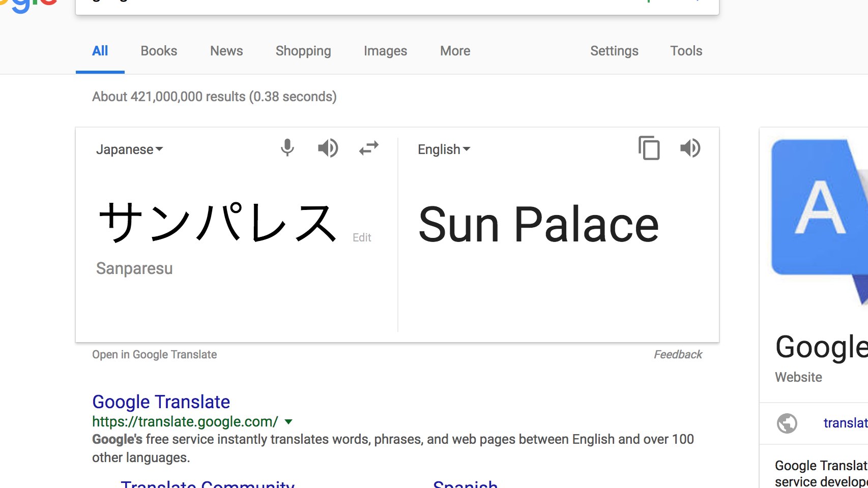Image resolution: width=868 pixels, height=488 pixels.
Task: Listen to the English translation audio
Action: (690, 148)
